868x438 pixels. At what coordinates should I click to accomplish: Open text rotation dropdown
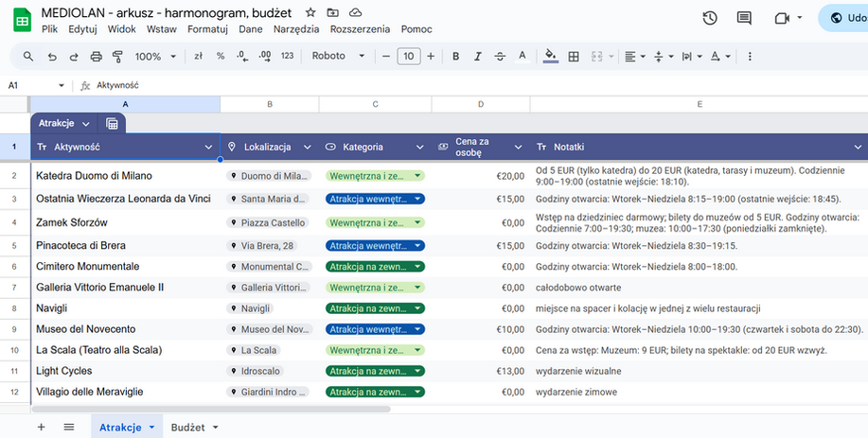coord(720,56)
